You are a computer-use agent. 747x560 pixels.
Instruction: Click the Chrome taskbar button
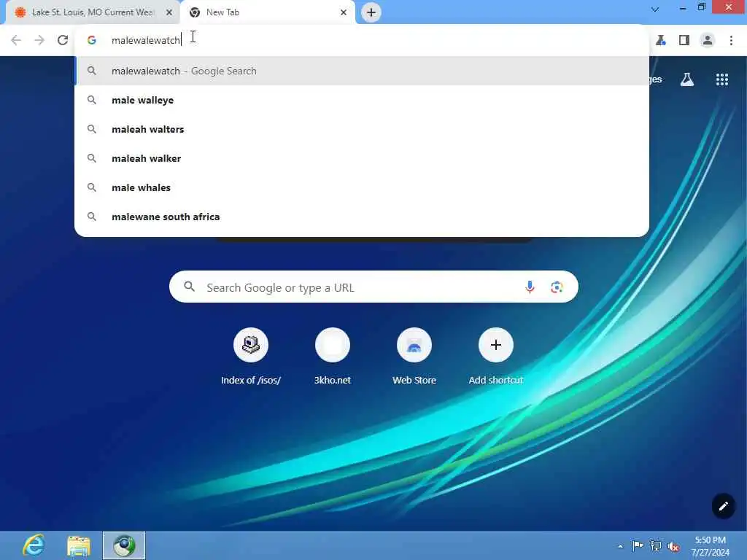[x=124, y=545]
